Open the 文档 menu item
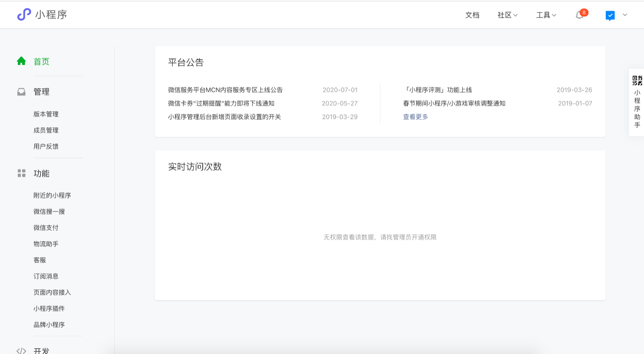644x354 pixels. pyautogui.click(x=472, y=15)
